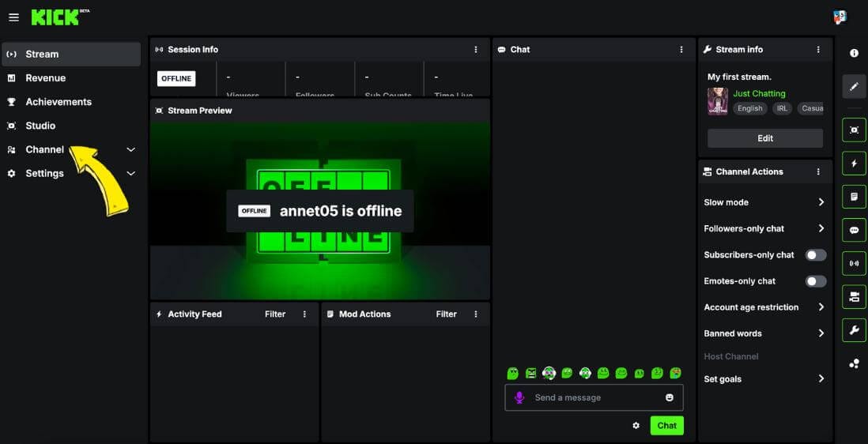Screen dimensions: 868x444
Task: Click the three-dots icon at rail bottom
Action: coord(854,363)
